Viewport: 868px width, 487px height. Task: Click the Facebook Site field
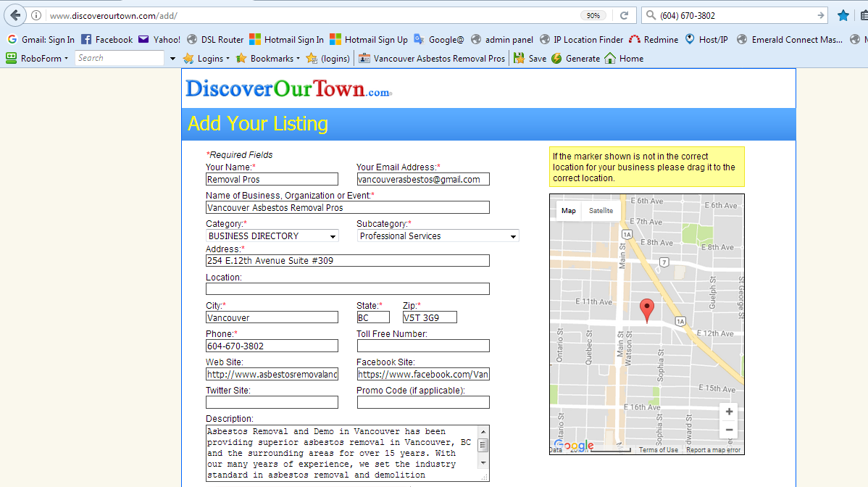(423, 374)
